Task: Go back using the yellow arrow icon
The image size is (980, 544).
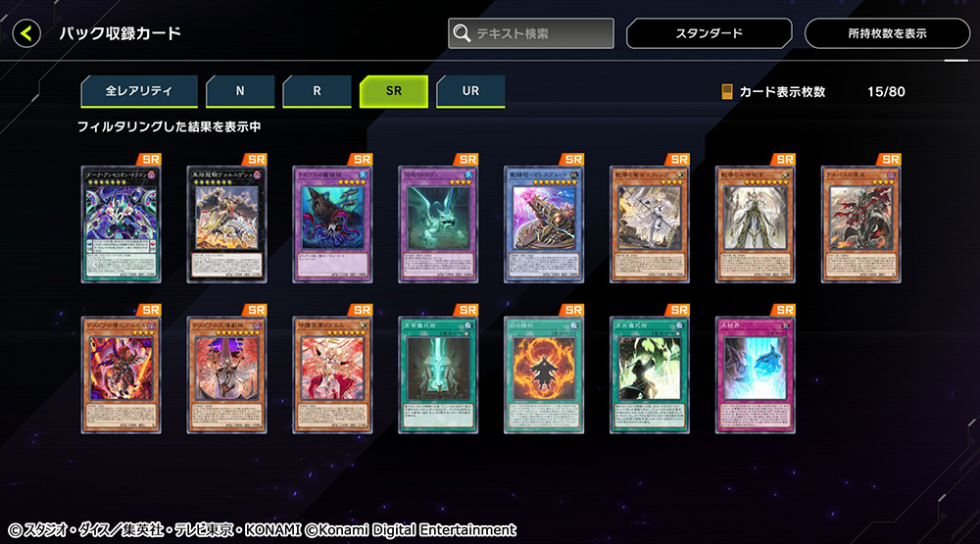Action: (26, 33)
